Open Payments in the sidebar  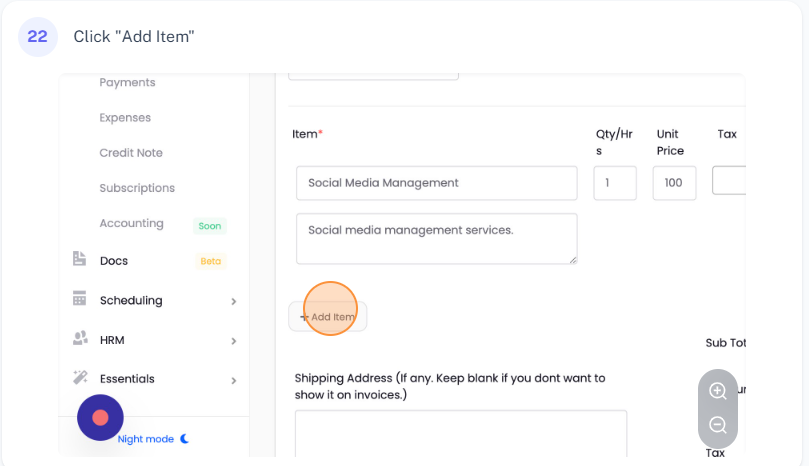pos(127,82)
